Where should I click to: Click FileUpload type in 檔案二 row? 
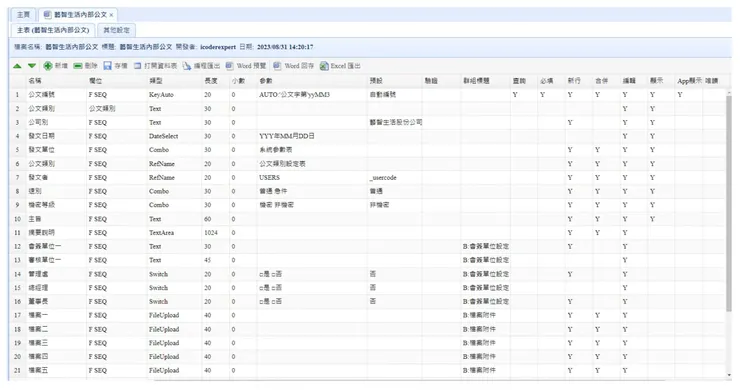[x=174, y=329]
